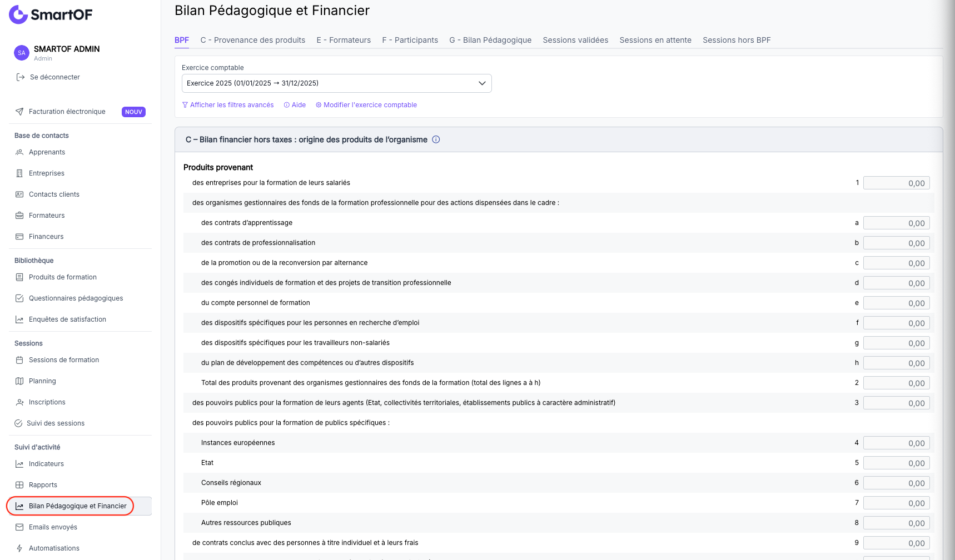This screenshot has width=955, height=560.
Task: Click the gear icon before Modifier l'exercice comptable
Action: (319, 105)
